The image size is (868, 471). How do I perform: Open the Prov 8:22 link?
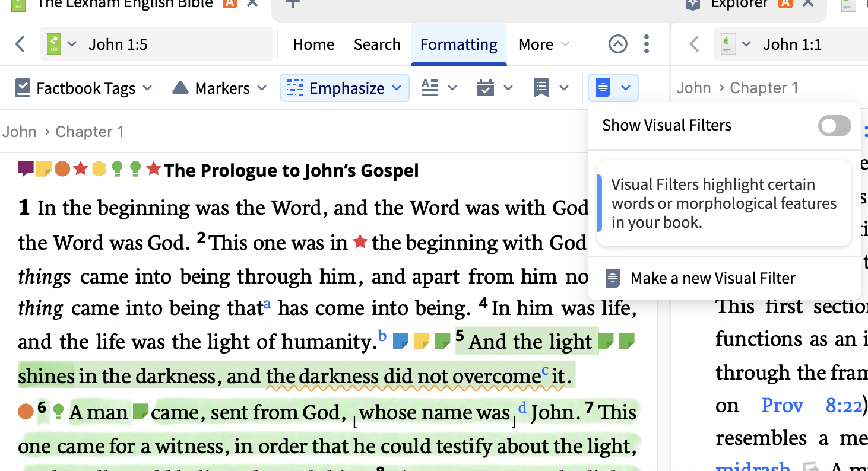(811, 406)
